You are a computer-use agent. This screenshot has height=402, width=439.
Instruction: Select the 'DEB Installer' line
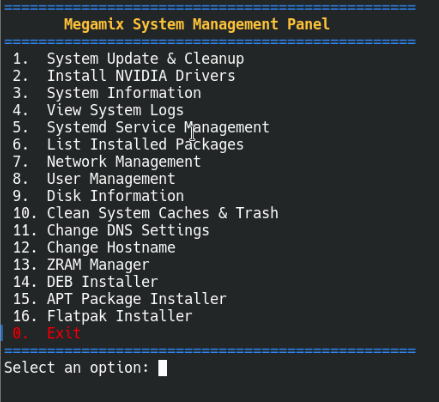point(85,282)
